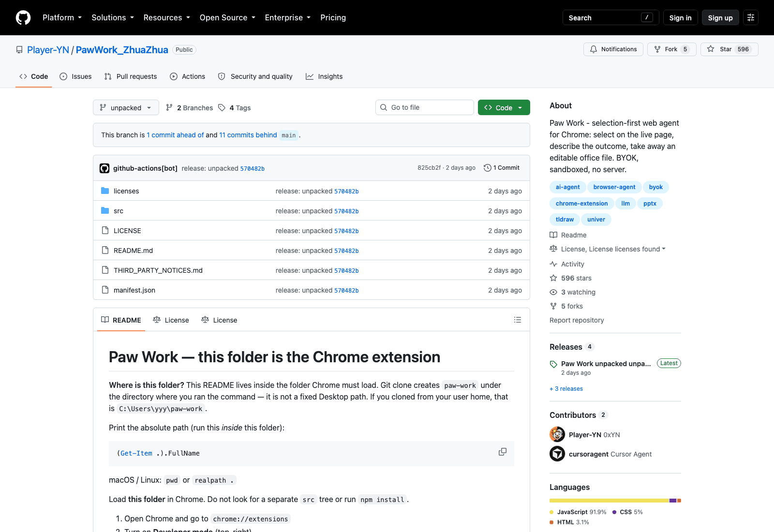The image size is (774, 532).
Task: Expand License licenses found dropdown
Action: point(613,249)
